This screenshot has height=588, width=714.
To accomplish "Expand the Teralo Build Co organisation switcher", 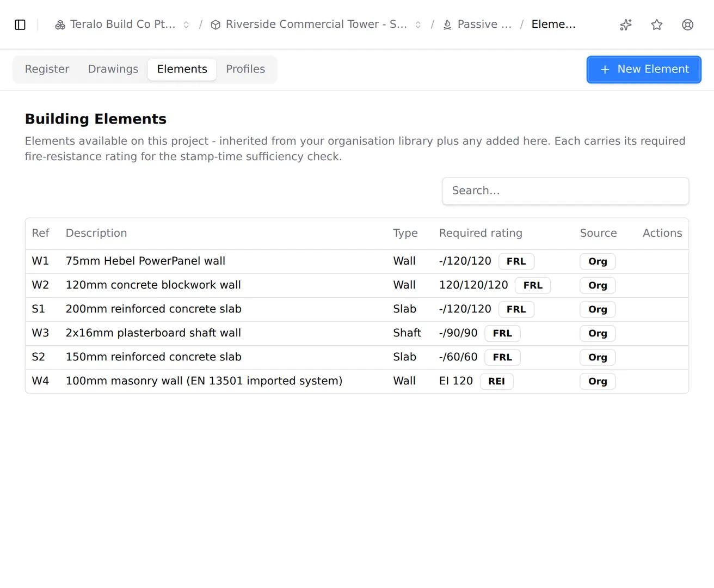I will coord(186,24).
